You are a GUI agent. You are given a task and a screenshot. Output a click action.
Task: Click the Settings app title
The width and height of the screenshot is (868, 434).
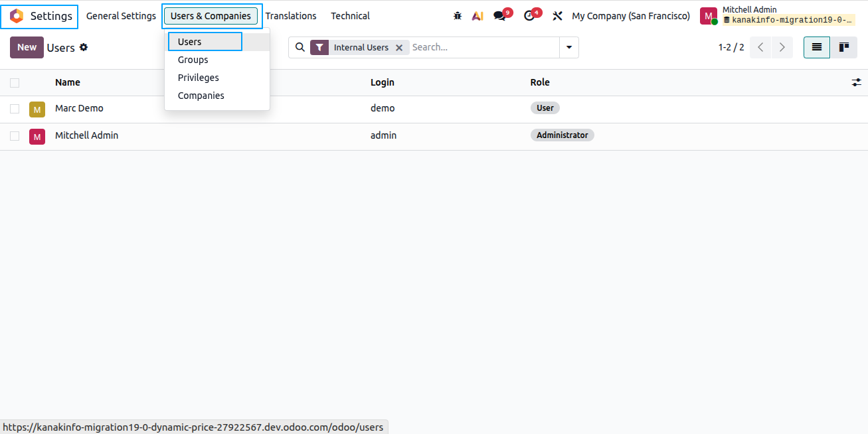(x=51, y=16)
